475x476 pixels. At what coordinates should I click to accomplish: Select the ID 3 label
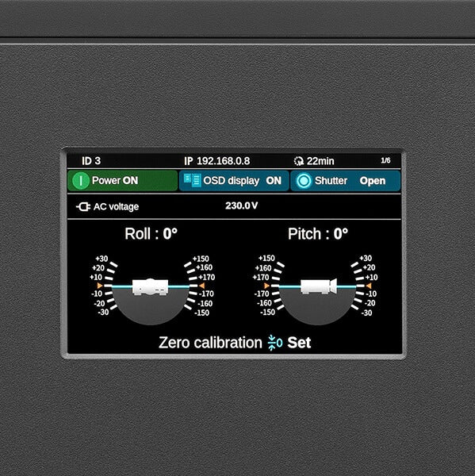[x=91, y=161]
